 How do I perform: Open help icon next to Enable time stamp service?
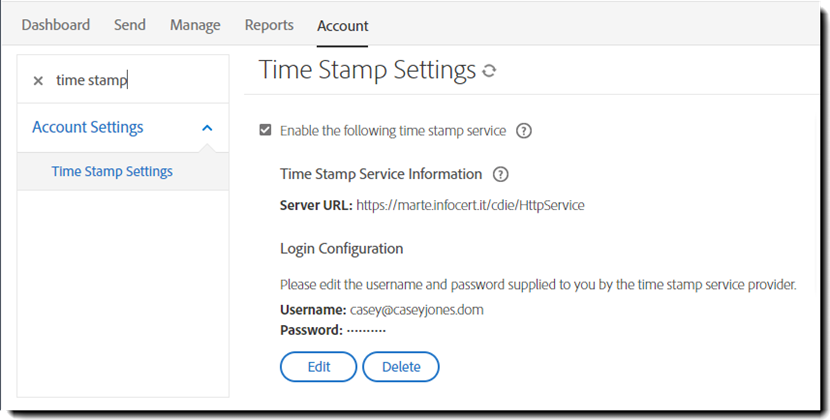524,130
